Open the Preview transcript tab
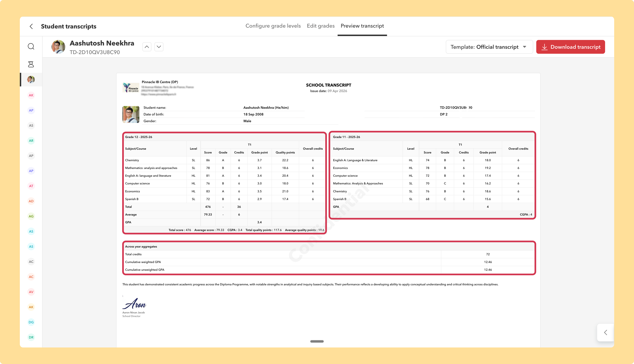The height and width of the screenshot is (364, 634). pyautogui.click(x=362, y=26)
